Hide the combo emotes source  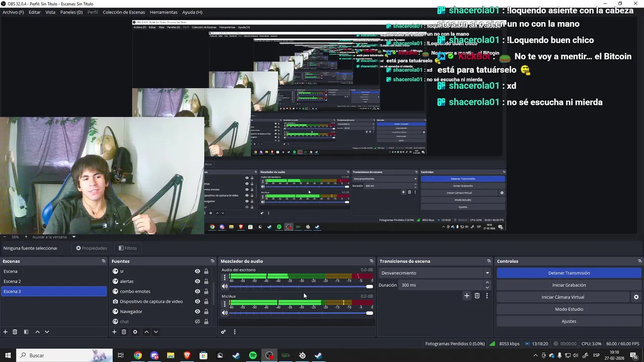click(x=197, y=292)
